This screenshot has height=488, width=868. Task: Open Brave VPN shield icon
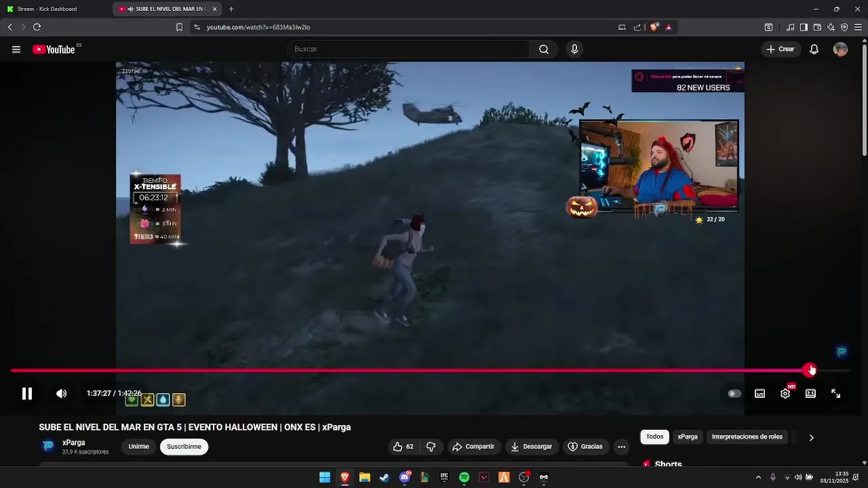point(844,27)
